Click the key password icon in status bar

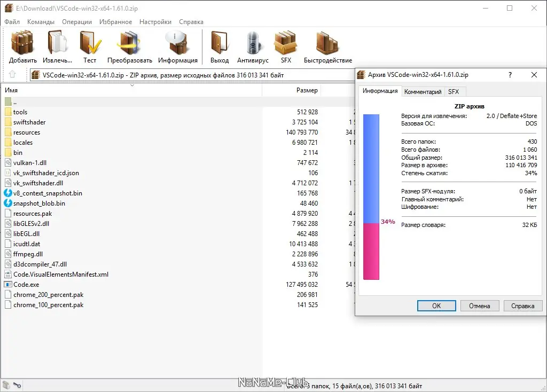click(17, 385)
